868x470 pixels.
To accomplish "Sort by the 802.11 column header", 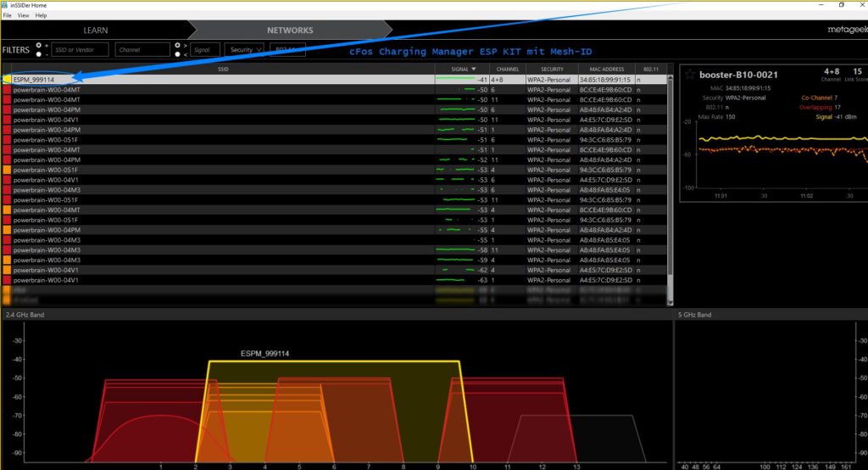I will [650, 70].
